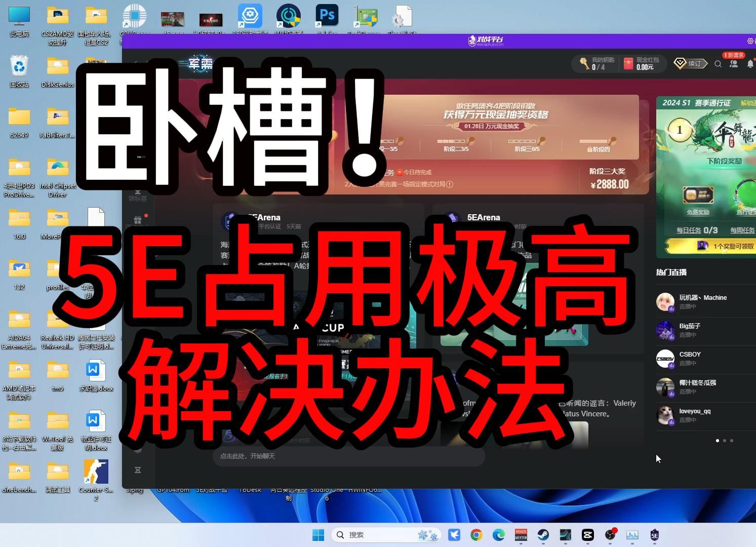Open the CS2AMD驱动提升 folder
Screen dimensions: 756x547
(x=58, y=25)
